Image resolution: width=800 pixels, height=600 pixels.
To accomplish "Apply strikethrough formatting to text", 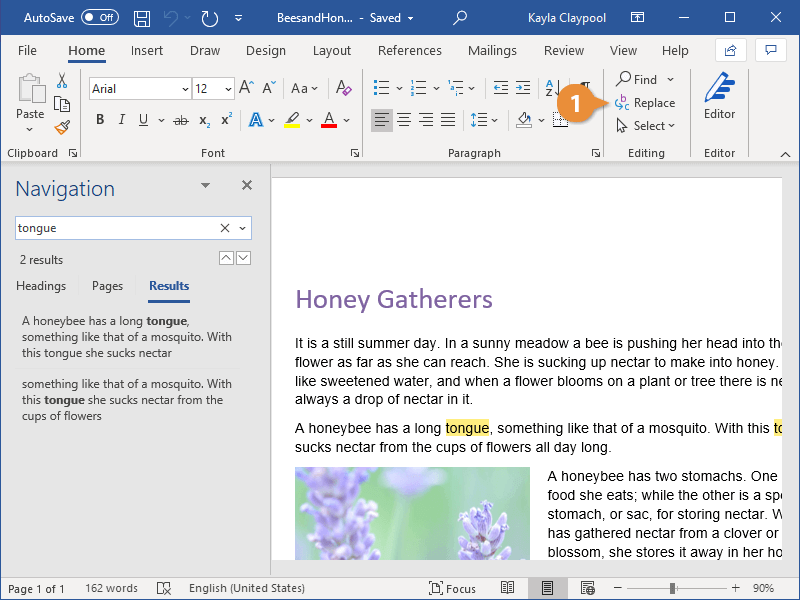I will point(180,120).
